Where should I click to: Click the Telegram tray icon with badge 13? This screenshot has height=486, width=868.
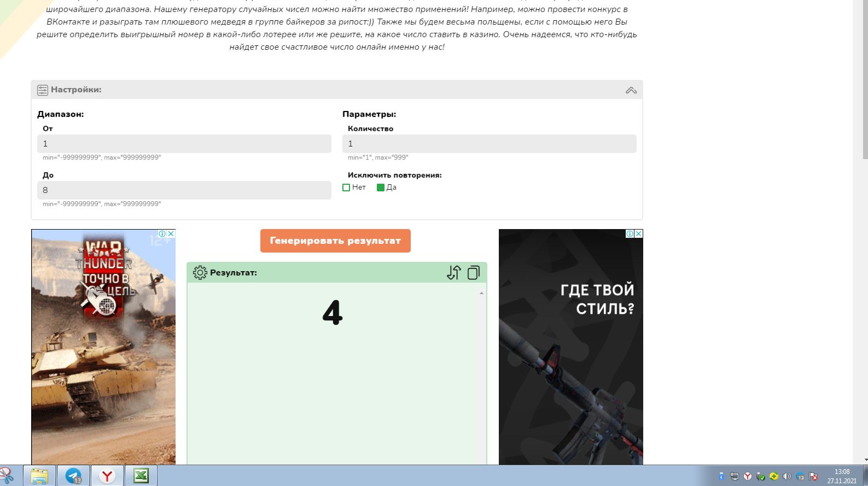[x=800, y=476]
